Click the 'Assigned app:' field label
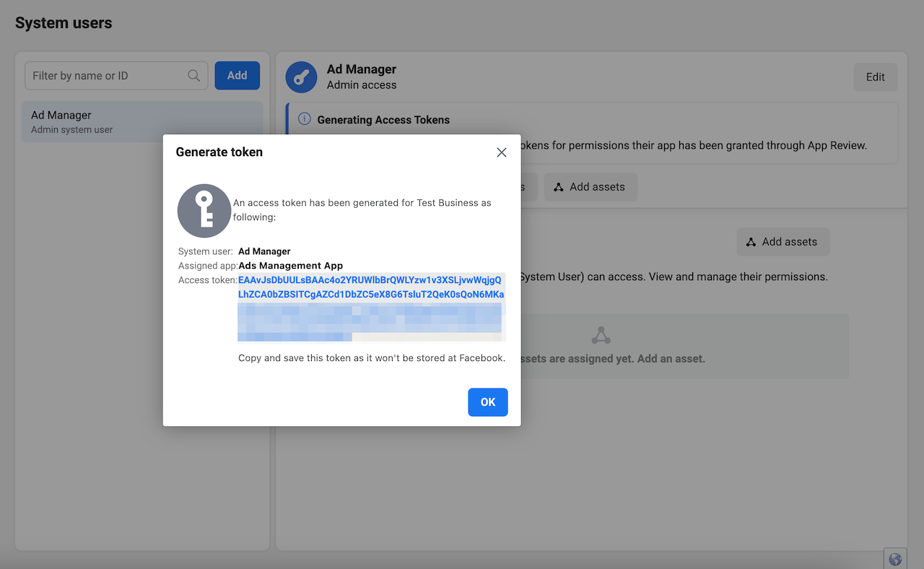The height and width of the screenshot is (569, 924). click(208, 266)
